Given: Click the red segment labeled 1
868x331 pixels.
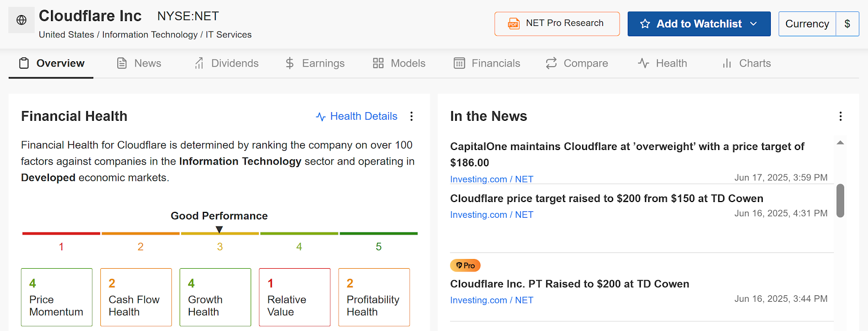Looking at the screenshot, I should [x=61, y=233].
